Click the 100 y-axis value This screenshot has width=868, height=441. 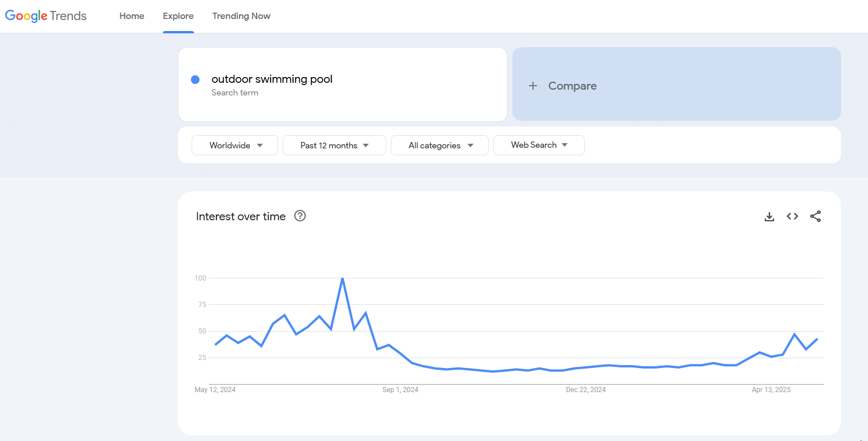pos(200,278)
